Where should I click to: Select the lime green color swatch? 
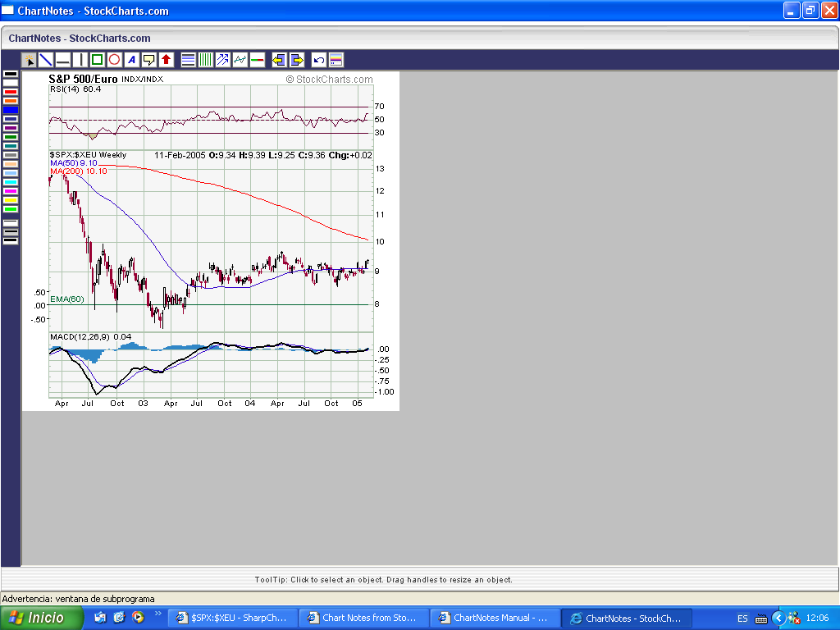[x=11, y=209]
